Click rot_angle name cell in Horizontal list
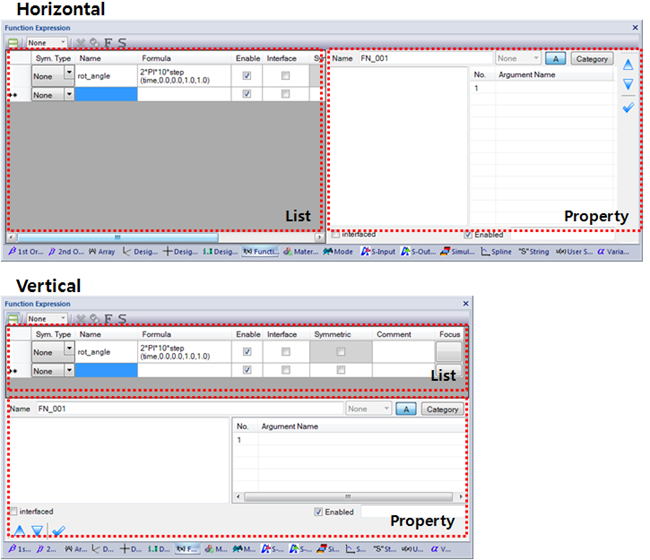Viewport: 650px width, 560px height. click(x=106, y=76)
